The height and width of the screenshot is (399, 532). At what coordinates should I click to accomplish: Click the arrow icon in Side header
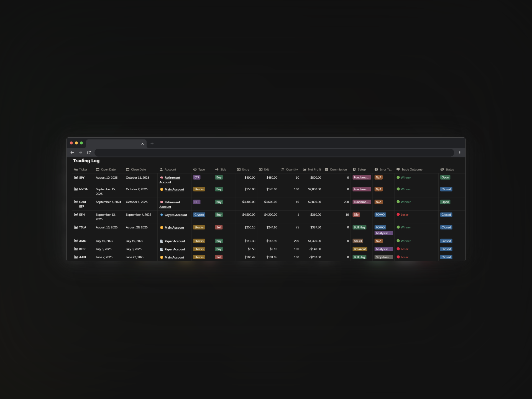click(x=217, y=169)
